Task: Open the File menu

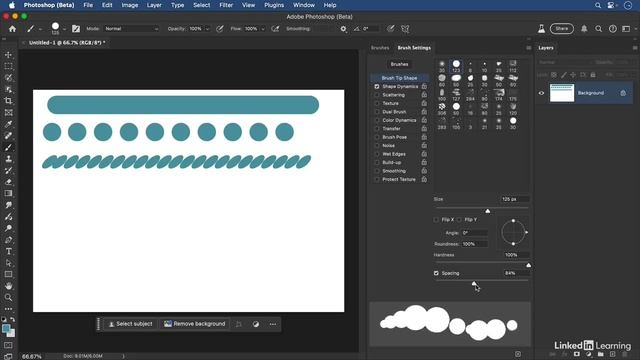Action: (x=88, y=5)
